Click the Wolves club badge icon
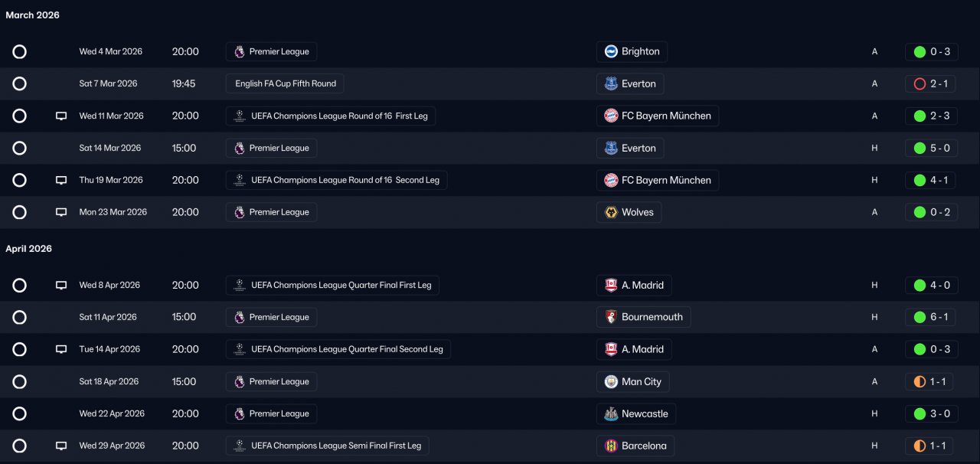 pos(611,212)
